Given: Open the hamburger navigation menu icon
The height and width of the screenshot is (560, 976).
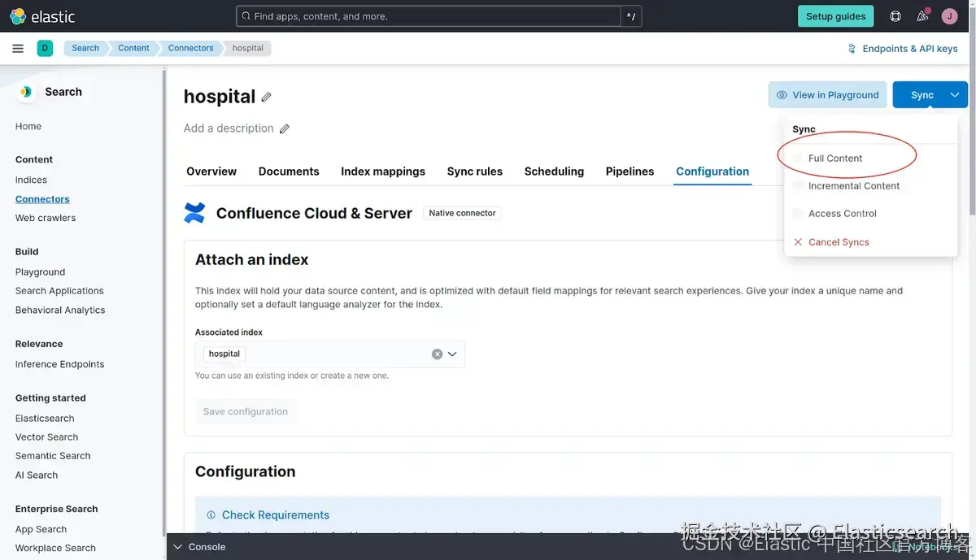Looking at the screenshot, I should 18,49.
